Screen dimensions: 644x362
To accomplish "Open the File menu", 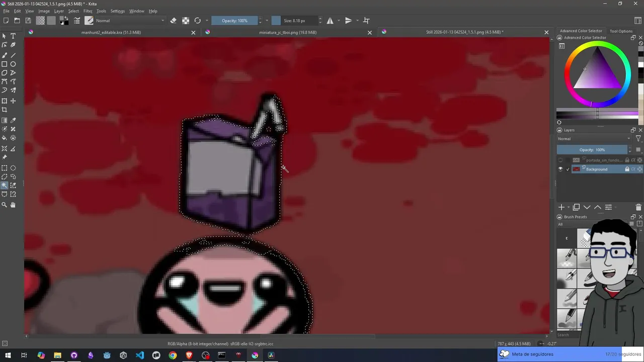I will [x=7, y=11].
